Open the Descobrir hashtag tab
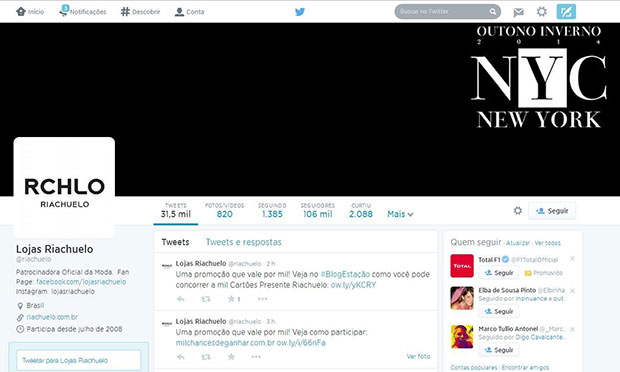The image size is (620, 372). [140, 12]
